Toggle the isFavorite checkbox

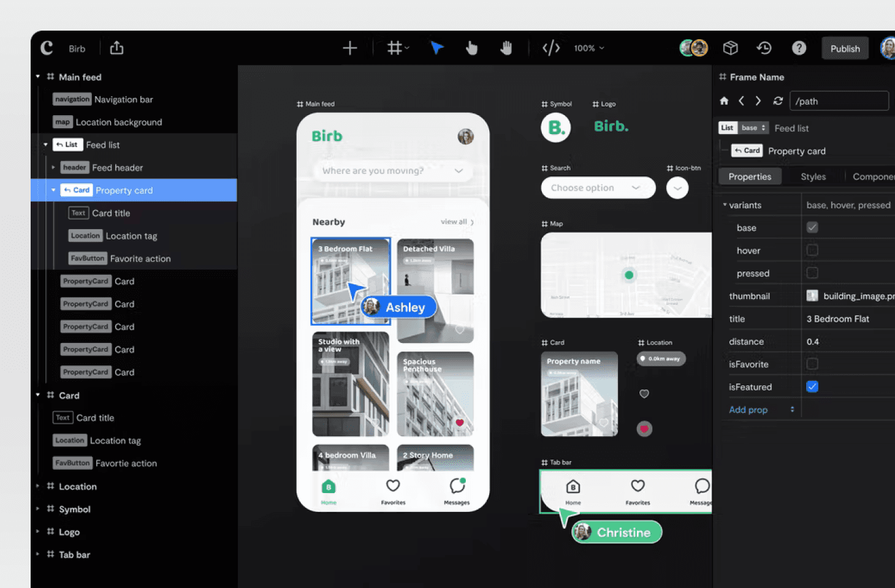pyautogui.click(x=812, y=364)
